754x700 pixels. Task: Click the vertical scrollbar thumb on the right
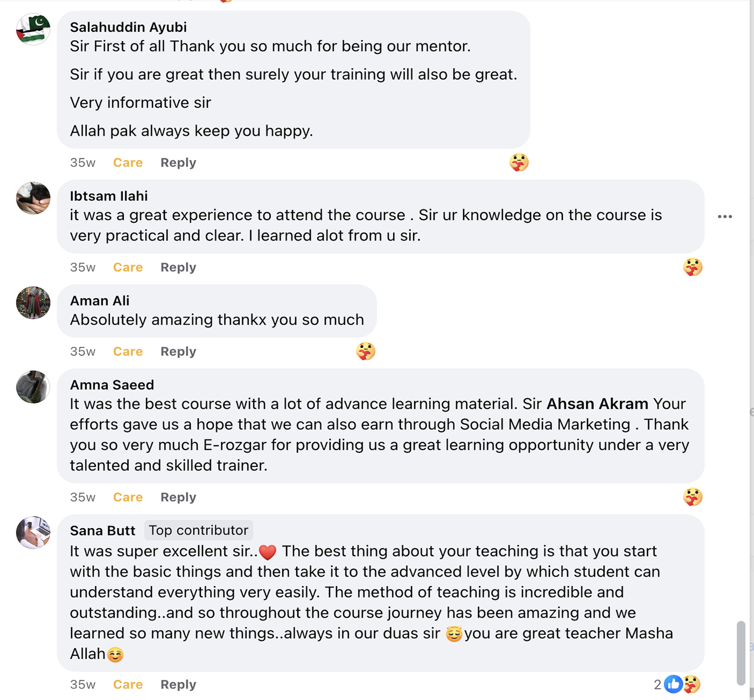coord(741,653)
